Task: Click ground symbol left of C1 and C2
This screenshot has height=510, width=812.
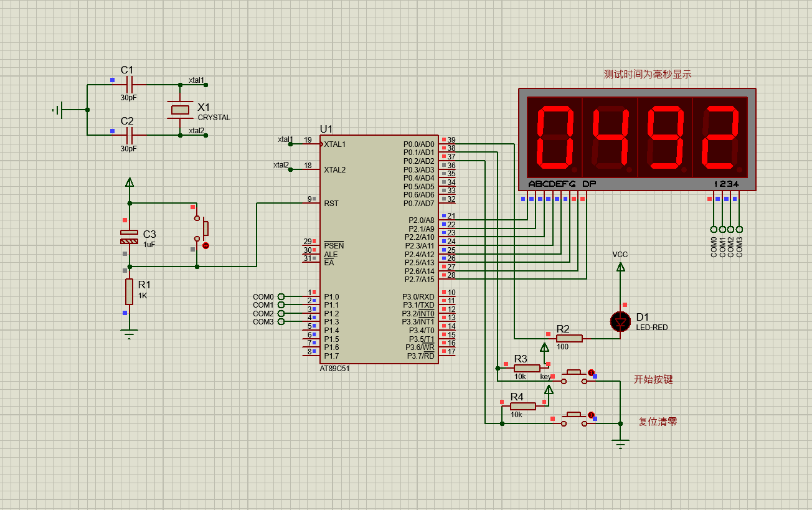Action: point(59,110)
